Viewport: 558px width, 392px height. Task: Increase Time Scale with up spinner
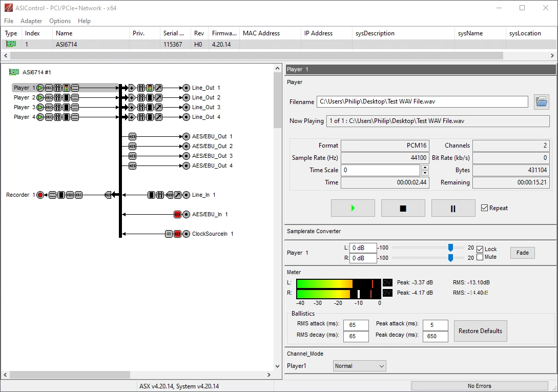[425, 168]
